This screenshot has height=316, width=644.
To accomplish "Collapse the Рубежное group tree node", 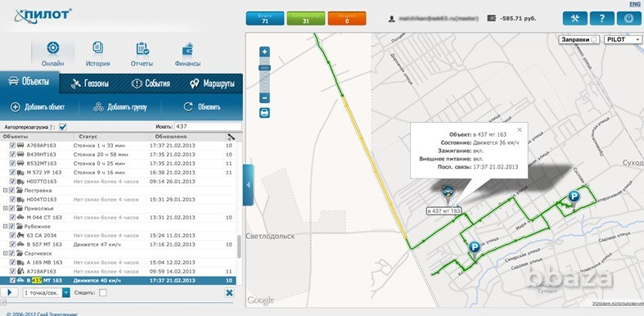I will click(5, 227).
